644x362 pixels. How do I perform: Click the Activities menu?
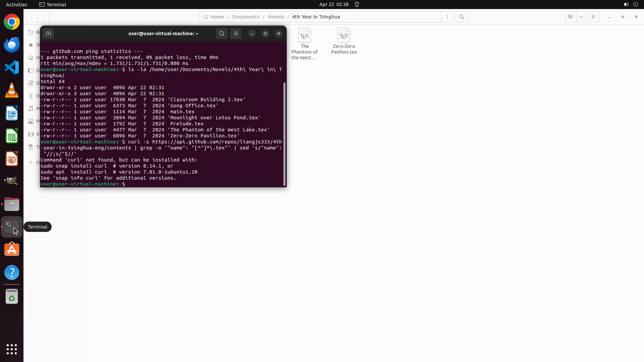[16, 4]
